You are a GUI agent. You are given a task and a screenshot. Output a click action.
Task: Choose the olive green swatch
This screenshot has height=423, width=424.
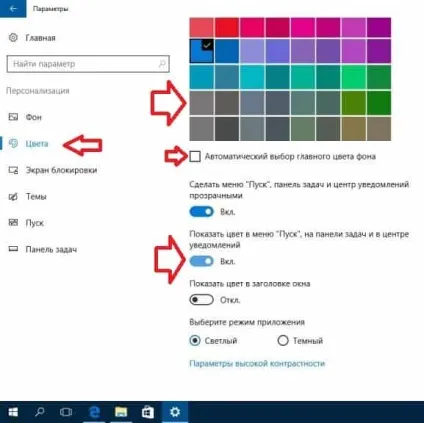[x=353, y=103]
